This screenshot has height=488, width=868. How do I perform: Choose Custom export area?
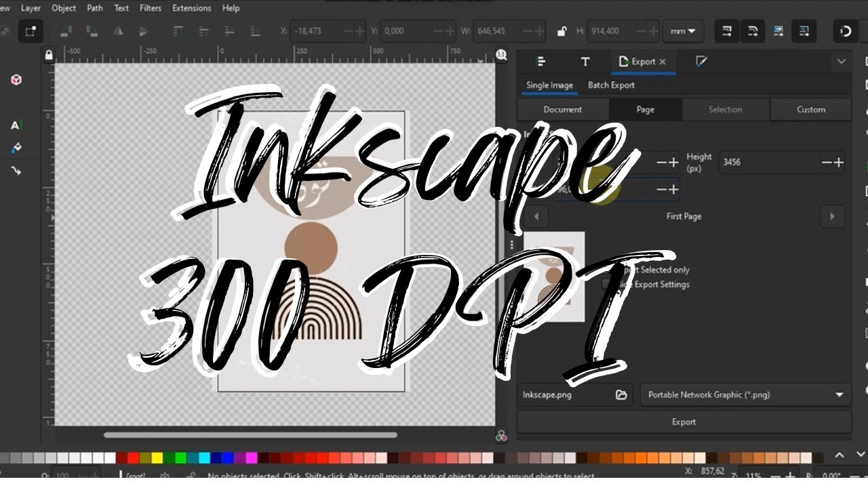(811, 109)
